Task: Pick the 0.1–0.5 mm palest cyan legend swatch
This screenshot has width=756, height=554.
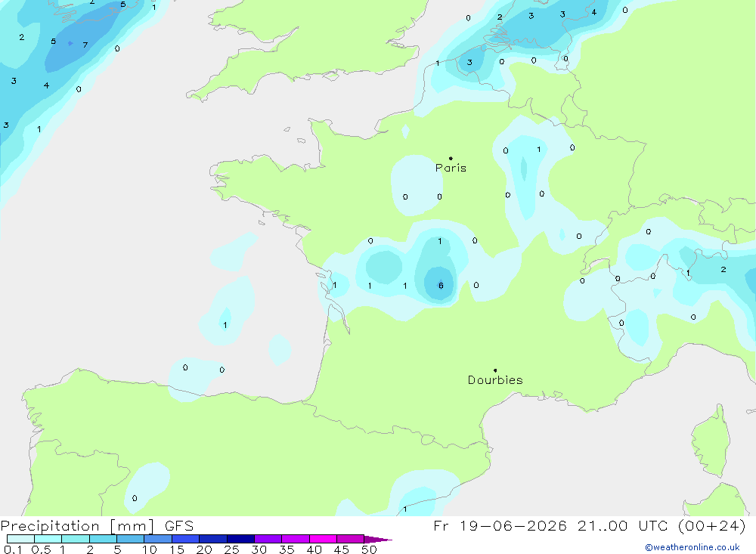Action: (20, 539)
